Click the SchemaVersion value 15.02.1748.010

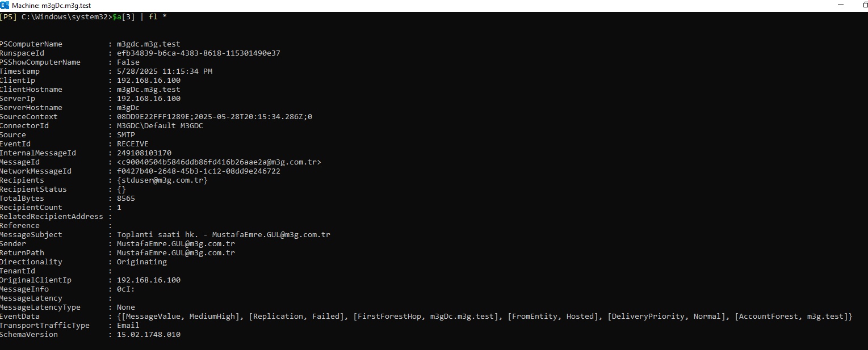coord(149,335)
